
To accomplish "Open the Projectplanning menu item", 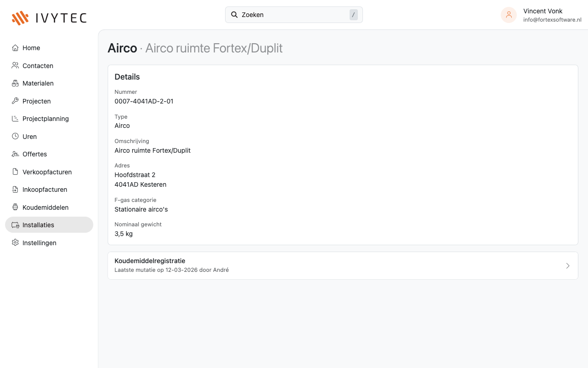I will [45, 119].
